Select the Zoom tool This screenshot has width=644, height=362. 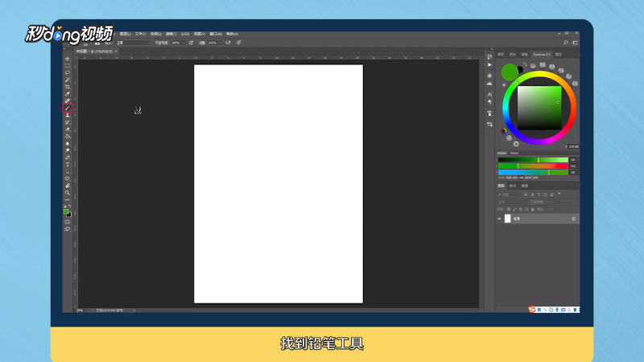tap(68, 192)
